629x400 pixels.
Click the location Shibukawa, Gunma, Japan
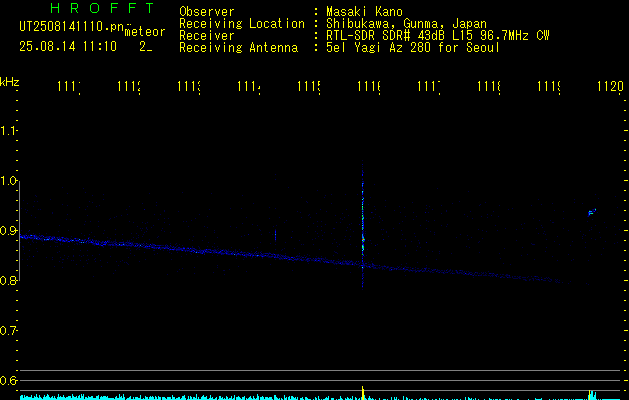[x=406, y=24]
